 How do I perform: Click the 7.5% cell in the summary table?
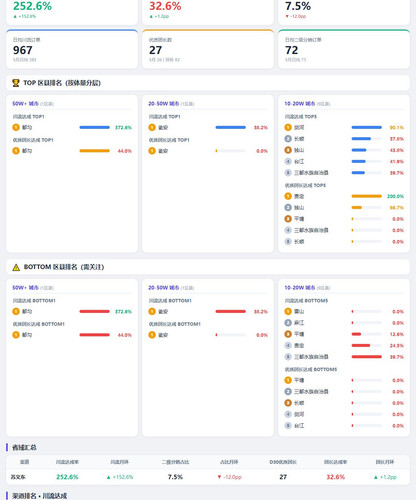[175, 477]
